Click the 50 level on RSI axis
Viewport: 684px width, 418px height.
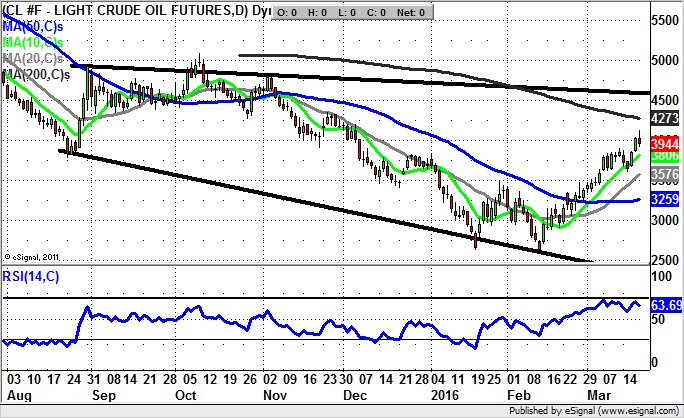(x=657, y=319)
